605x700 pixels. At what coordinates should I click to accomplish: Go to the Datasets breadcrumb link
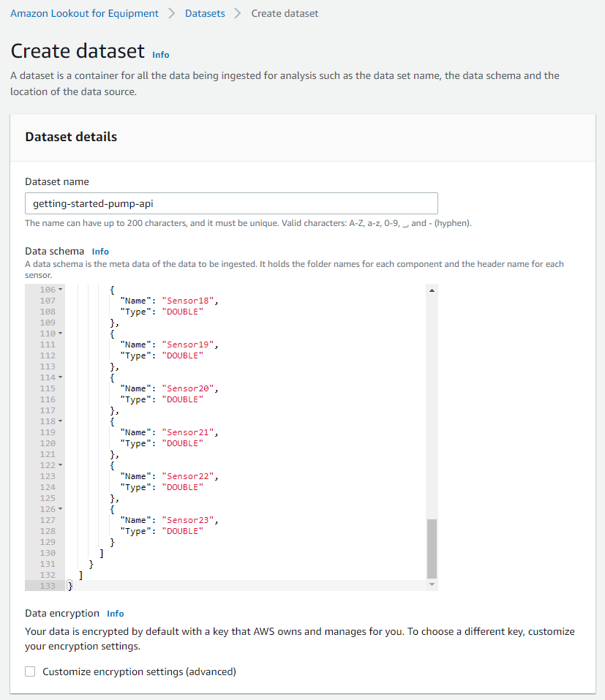click(205, 13)
